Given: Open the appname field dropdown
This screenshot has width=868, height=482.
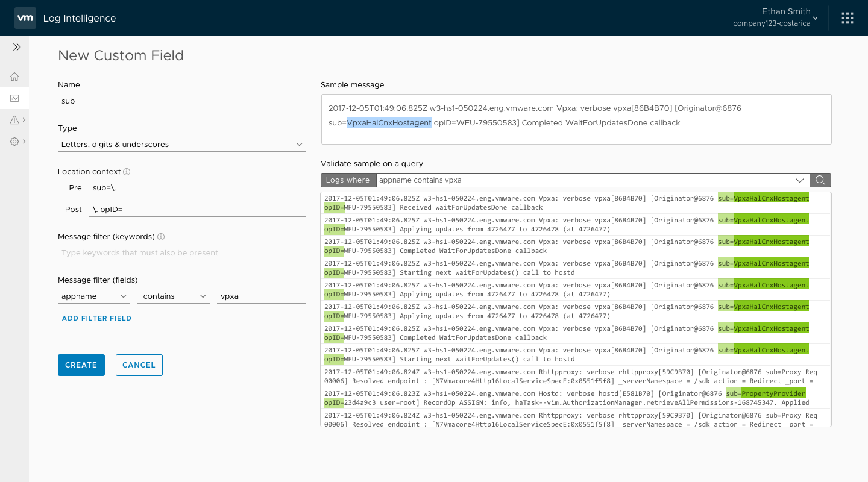Looking at the screenshot, I should pyautogui.click(x=94, y=296).
